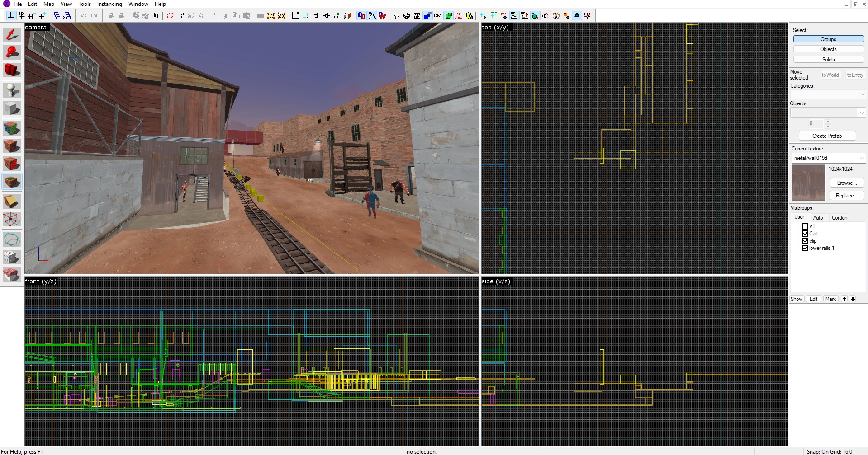This screenshot has height=455, width=868.
Task: Pick the Block creation tool
Action: coord(12,108)
